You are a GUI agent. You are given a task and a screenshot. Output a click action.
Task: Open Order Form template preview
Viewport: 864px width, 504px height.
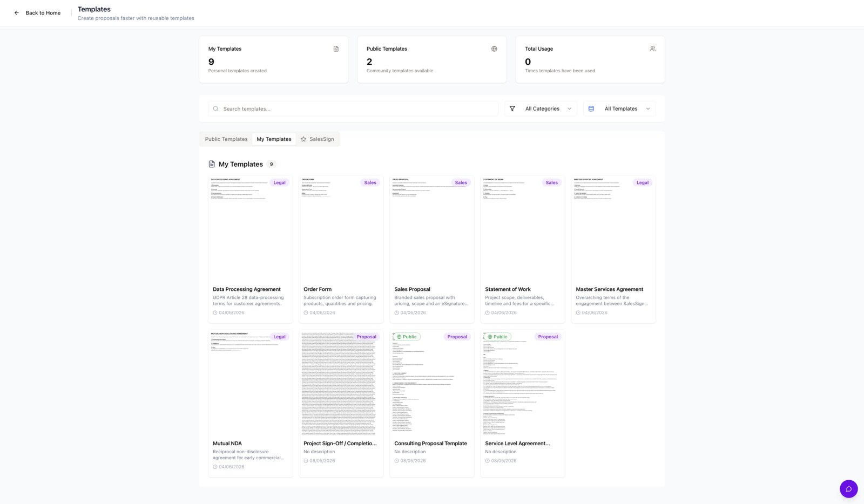[x=341, y=230]
